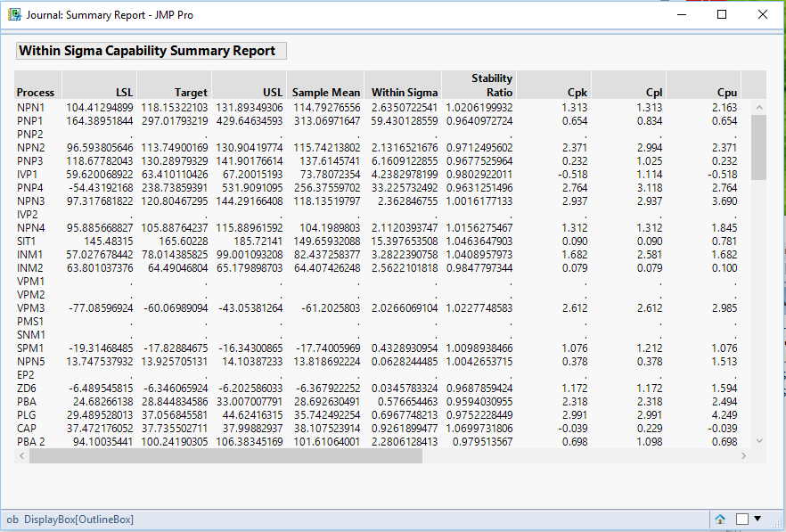Click the JMP journal window title icon
Image resolution: width=786 pixels, height=532 pixels.
coord(14,14)
